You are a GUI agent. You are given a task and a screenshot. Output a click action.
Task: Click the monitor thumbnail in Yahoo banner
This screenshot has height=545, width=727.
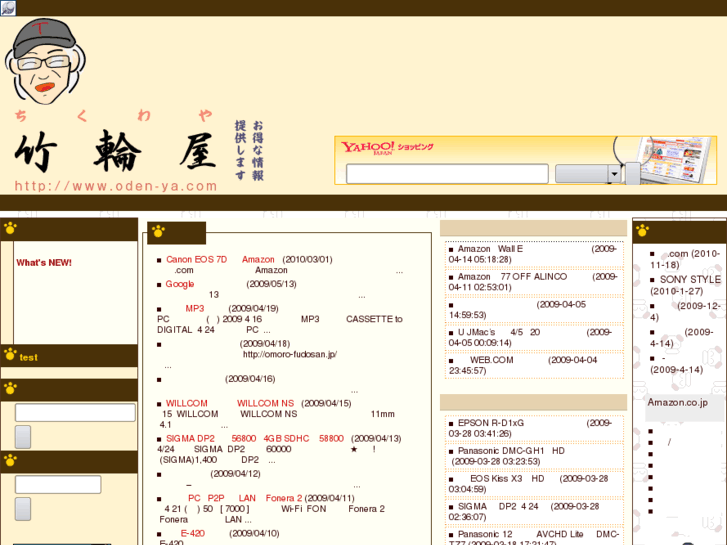coord(675,160)
